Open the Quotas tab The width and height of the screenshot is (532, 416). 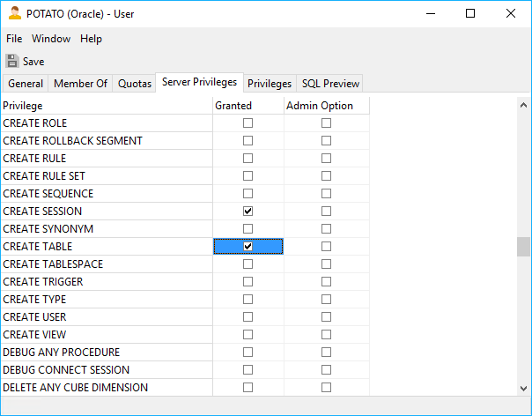135,84
